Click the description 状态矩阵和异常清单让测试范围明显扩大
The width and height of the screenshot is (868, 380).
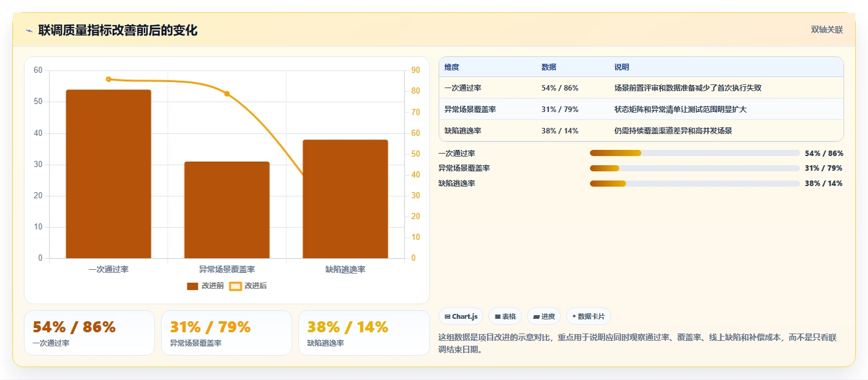(x=681, y=110)
